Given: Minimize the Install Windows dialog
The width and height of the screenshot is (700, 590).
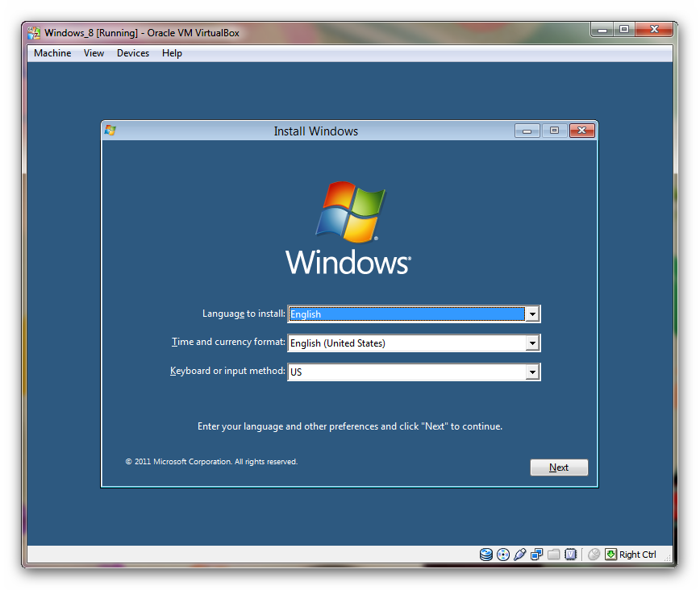Looking at the screenshot, I should (x=527, y=131).
